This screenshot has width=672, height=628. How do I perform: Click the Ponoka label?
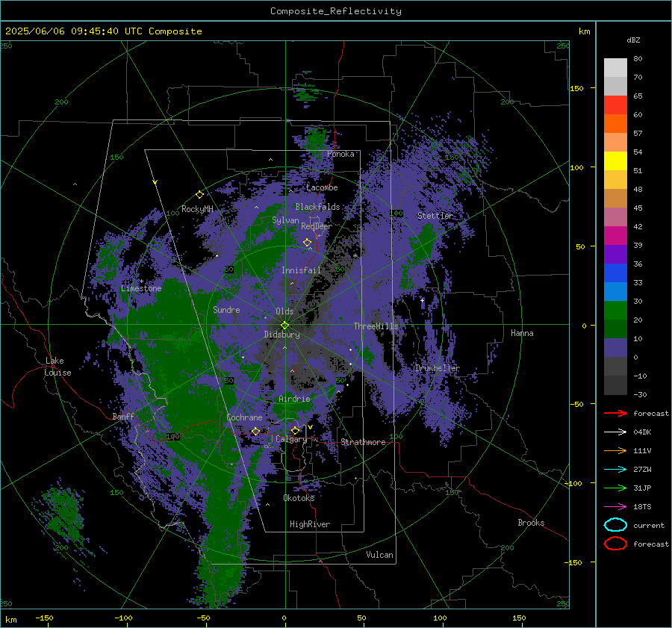tap(340, 154)
